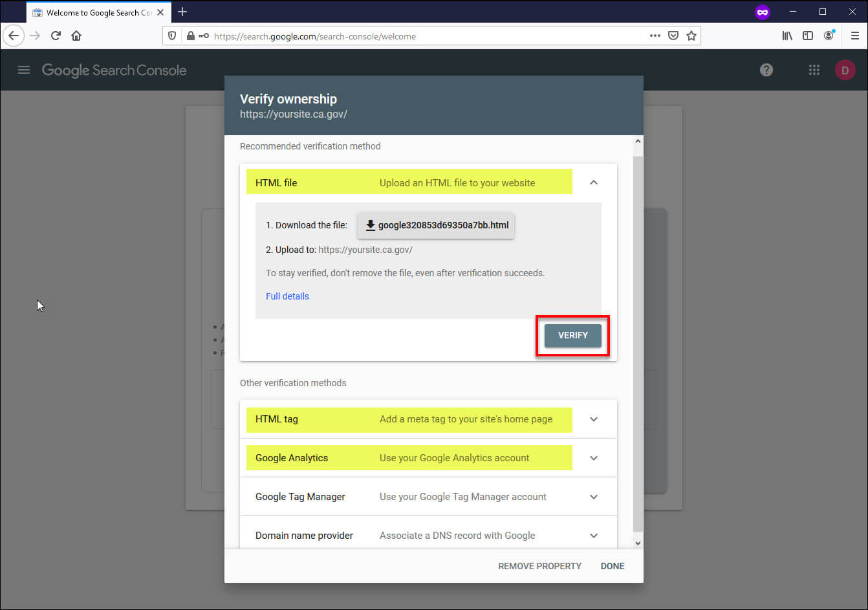Collapse the HTML file section chevron
This screenshot has height=610, width=868.
594,183
